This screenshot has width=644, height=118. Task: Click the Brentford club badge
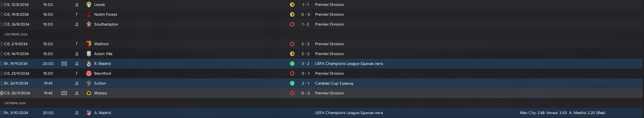[x=89, y=73]
